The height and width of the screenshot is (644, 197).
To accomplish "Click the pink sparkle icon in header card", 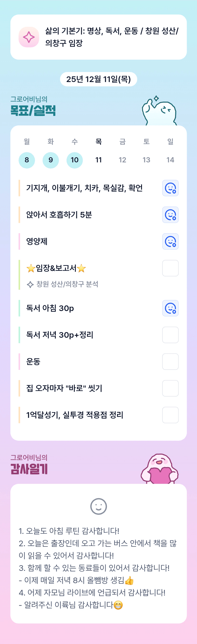I will click(x=29, y=37).
